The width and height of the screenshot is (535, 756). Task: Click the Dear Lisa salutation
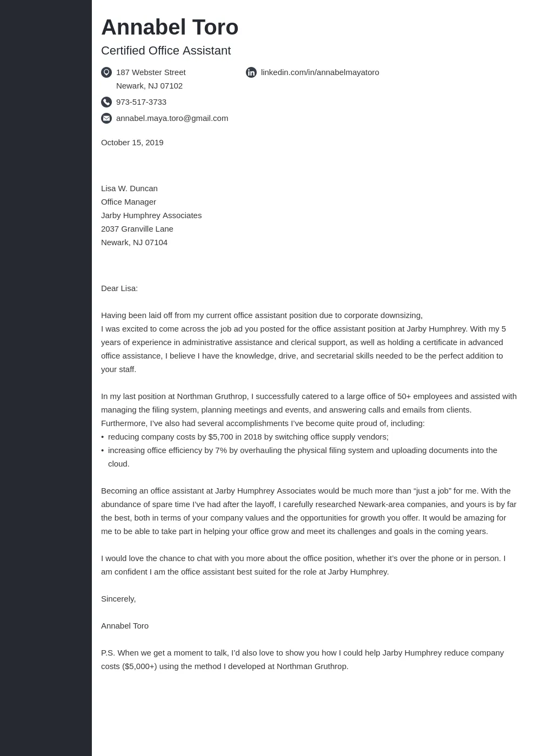[x=119, y=288]
